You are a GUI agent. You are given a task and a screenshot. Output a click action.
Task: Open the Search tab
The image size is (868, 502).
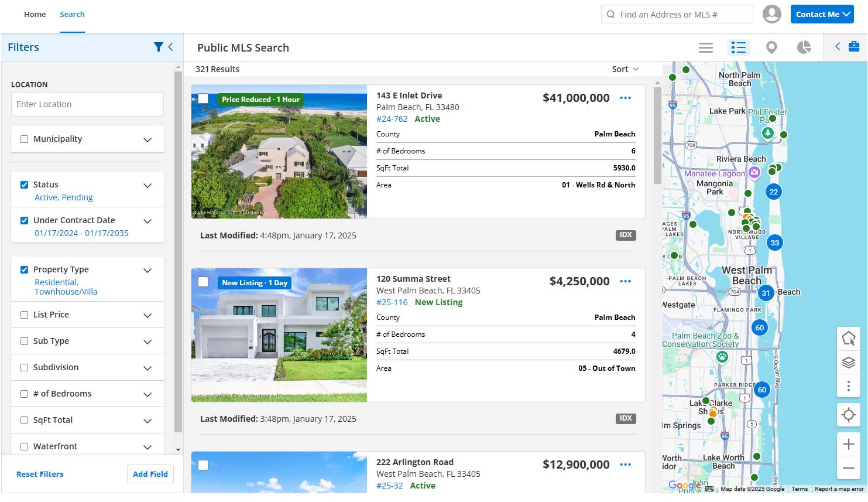click(72, 14)
